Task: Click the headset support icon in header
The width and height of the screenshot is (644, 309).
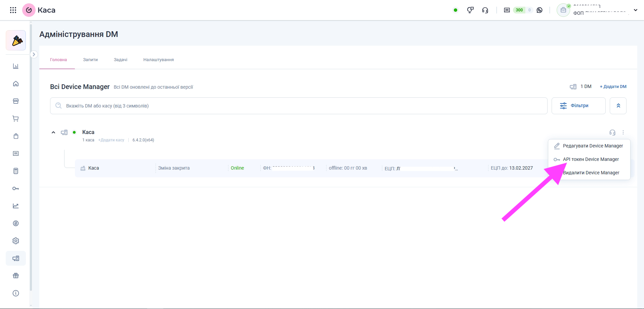Action: click(x=485, y=10)
